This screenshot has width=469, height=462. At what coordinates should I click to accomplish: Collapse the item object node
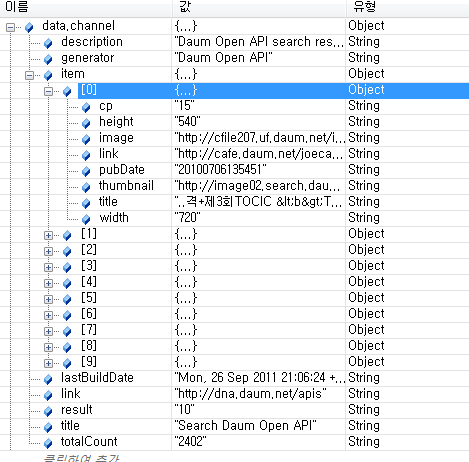[29, 75]
